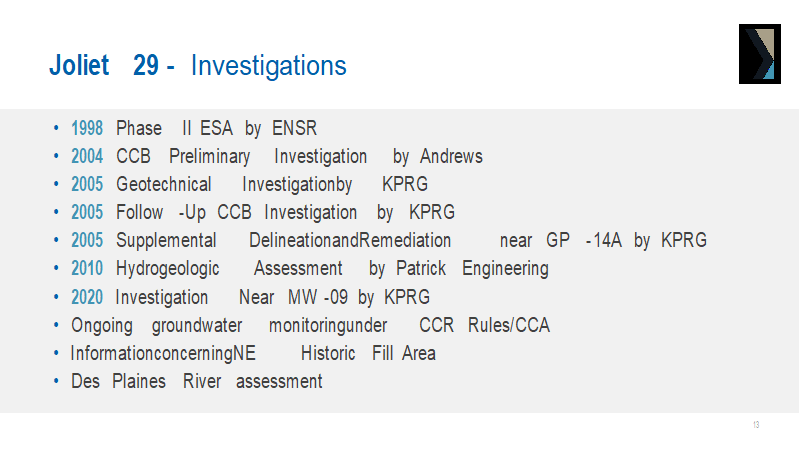The image size is (800, 450).
Task: Click the blue year label "2010"
Action: [87, 268]
